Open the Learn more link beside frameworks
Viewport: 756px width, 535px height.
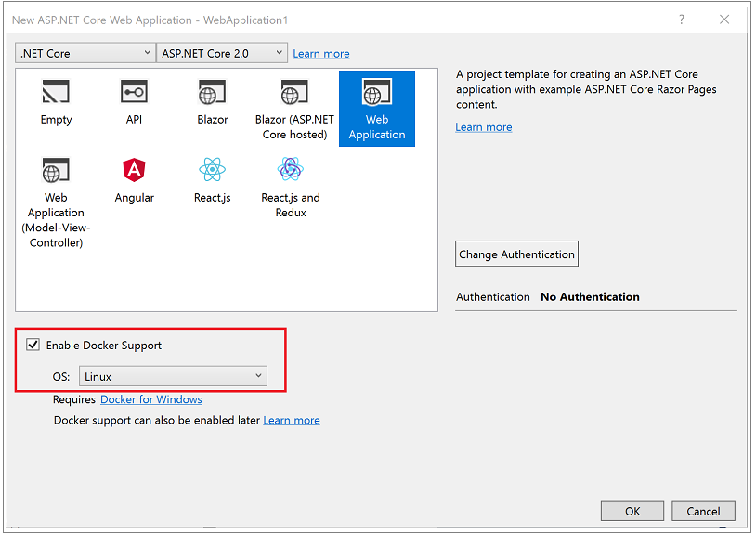click(x=320, y=53)
